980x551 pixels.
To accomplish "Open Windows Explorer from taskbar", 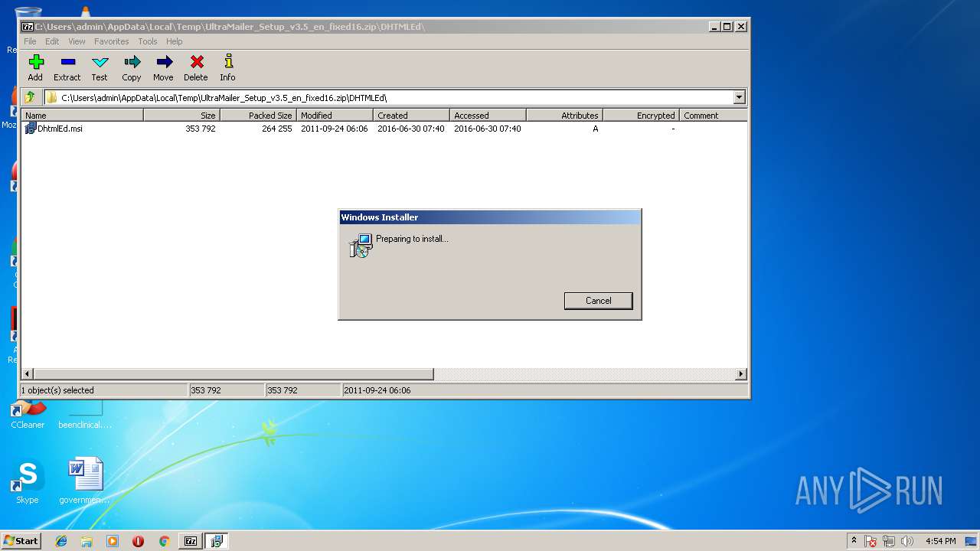I will coord(87,541).
